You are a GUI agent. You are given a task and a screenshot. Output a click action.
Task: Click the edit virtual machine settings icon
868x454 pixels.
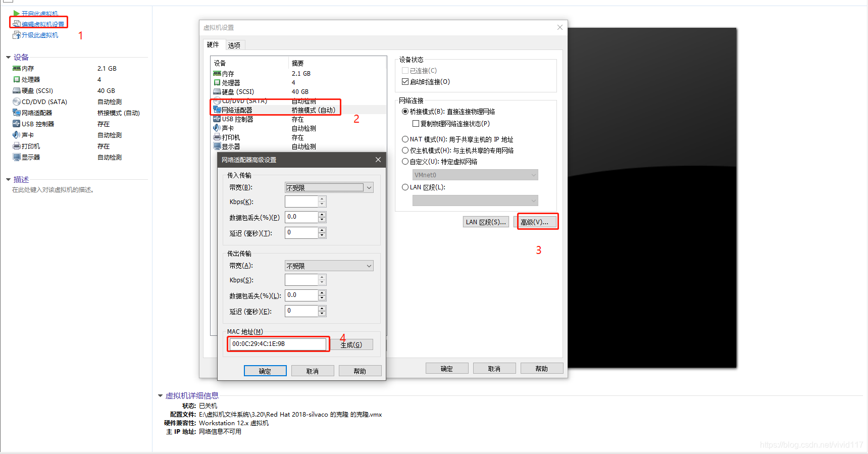(x=17, y=24)
